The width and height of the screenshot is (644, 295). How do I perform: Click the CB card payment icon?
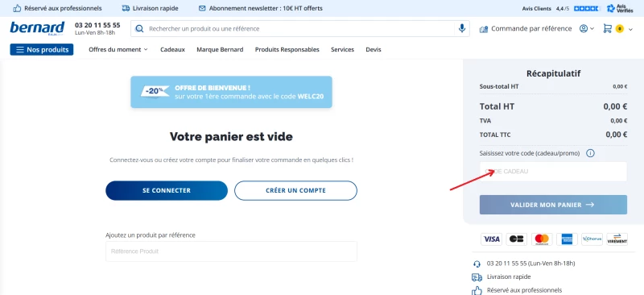(517, 239)
